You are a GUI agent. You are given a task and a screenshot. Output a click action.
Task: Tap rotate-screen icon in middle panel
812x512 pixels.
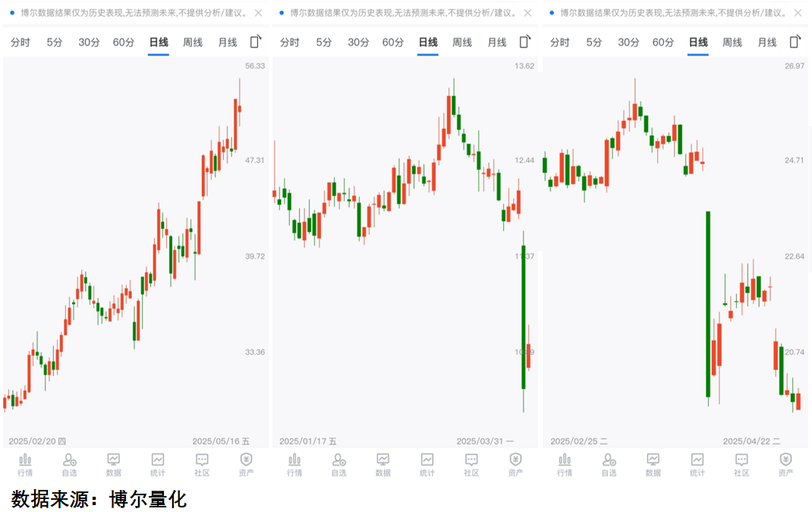click(524, 42)
